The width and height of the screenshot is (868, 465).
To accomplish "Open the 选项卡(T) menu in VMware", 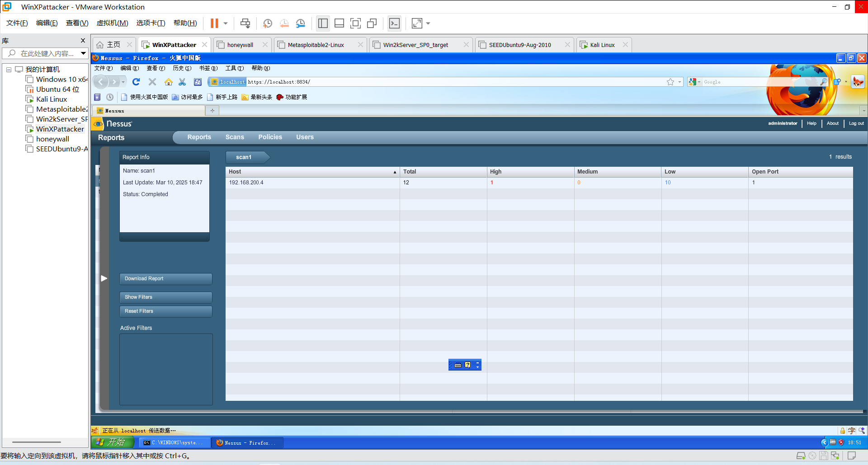I will click(151, 23).
